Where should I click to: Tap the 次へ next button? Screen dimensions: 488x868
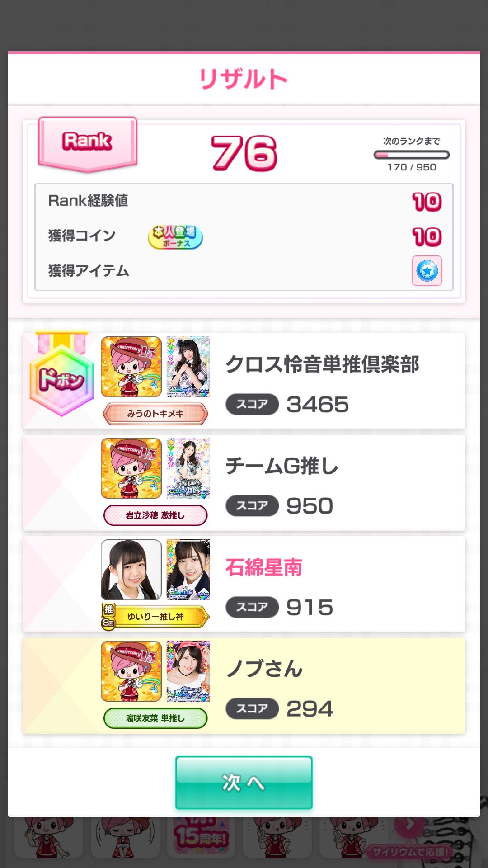click(244, 783)
